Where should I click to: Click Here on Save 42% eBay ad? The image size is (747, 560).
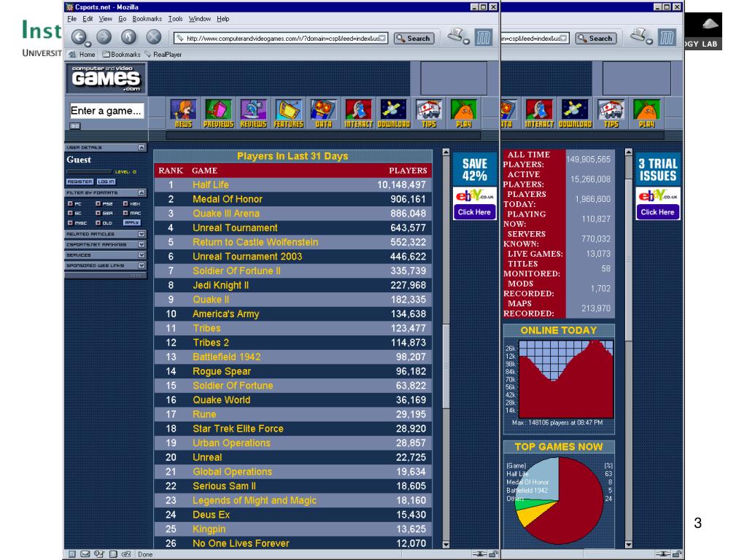[474, 212]
